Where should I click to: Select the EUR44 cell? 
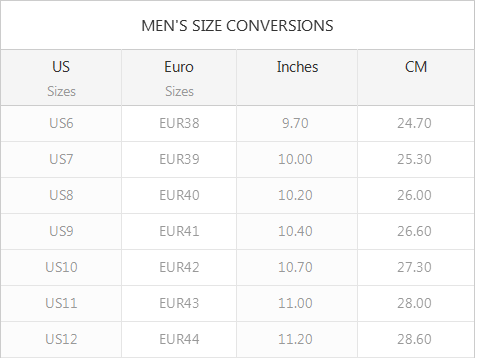179,339
